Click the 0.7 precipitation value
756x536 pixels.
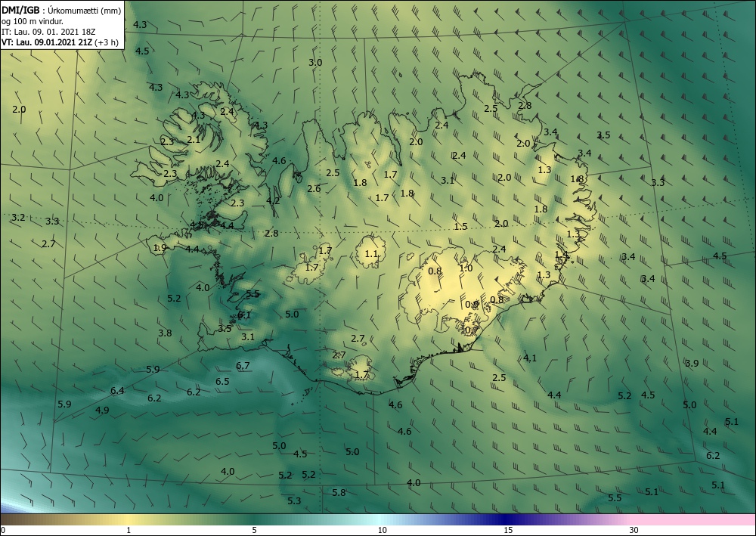tap(472, 330)
